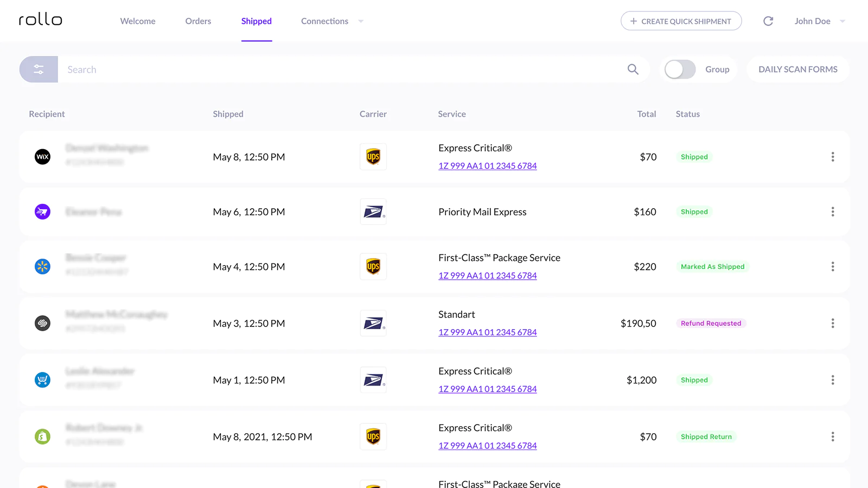This screenshot has width=868, height=488.
Task: Click the Rollo logo
Action: pyautogui.click(x=40, y=20)
